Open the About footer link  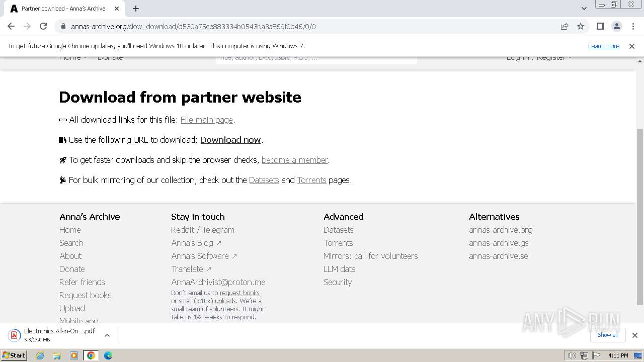(70, 256)
